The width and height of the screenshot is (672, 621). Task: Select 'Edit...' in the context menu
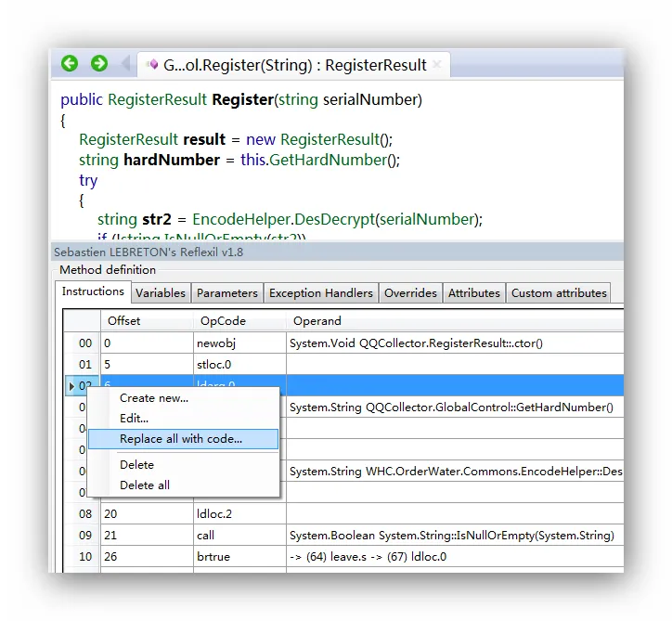click(135, 418)
